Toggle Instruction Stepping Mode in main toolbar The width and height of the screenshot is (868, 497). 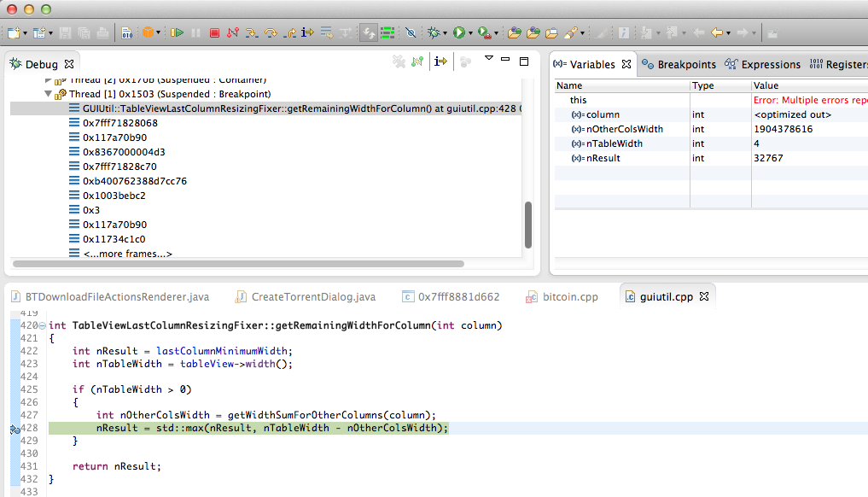(x=307, y=33)
